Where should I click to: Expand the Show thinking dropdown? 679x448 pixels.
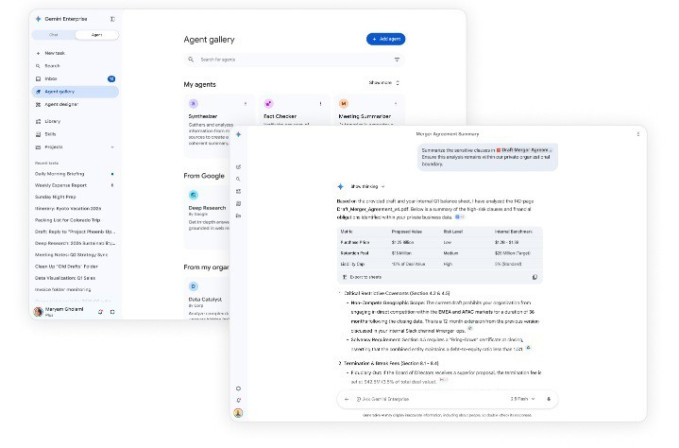coord(367,187)
